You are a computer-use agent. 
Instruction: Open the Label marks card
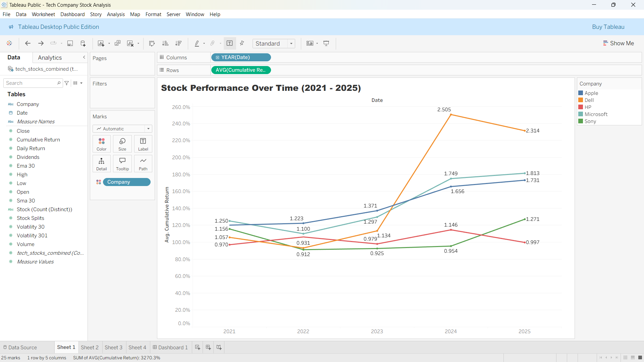coord(143,144)
